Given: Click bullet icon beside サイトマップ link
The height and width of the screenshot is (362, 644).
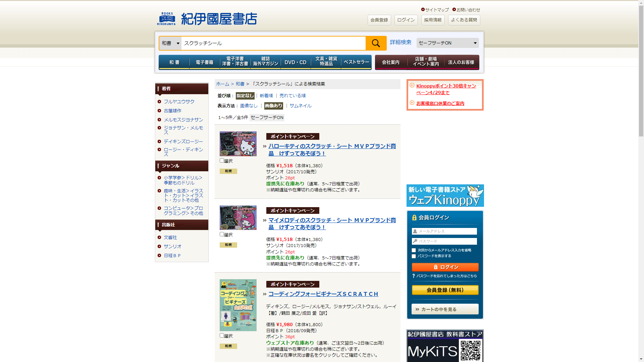Looking at the screenshot, I should 423,10.
